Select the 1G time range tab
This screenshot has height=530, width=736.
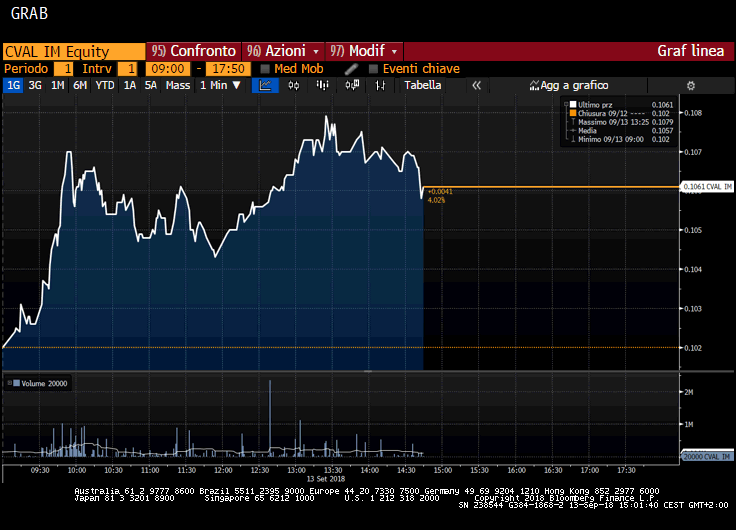pos(13,86)
